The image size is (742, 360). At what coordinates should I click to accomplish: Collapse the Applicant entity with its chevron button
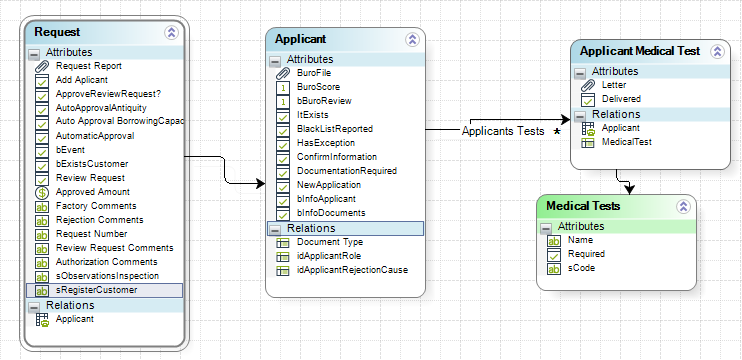click(412, 40)
